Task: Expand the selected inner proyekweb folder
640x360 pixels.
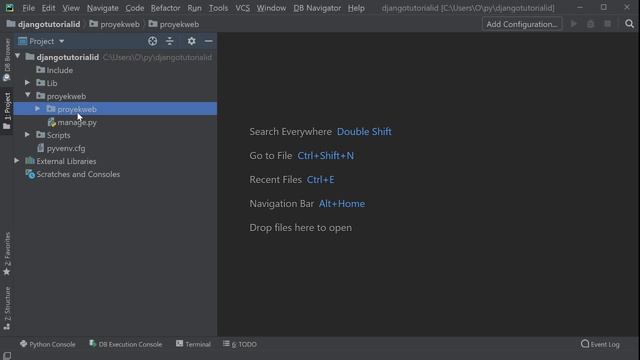Action: 38,109
